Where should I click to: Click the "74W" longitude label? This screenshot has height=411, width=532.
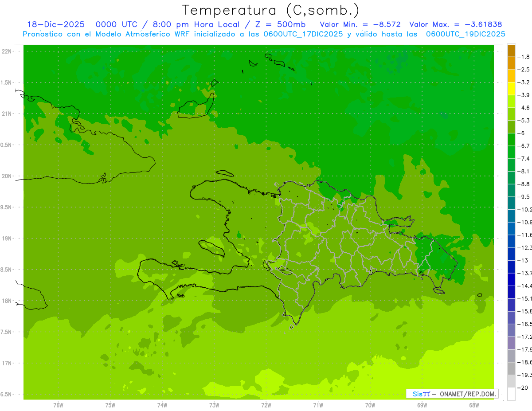click(x=162, y=405)
